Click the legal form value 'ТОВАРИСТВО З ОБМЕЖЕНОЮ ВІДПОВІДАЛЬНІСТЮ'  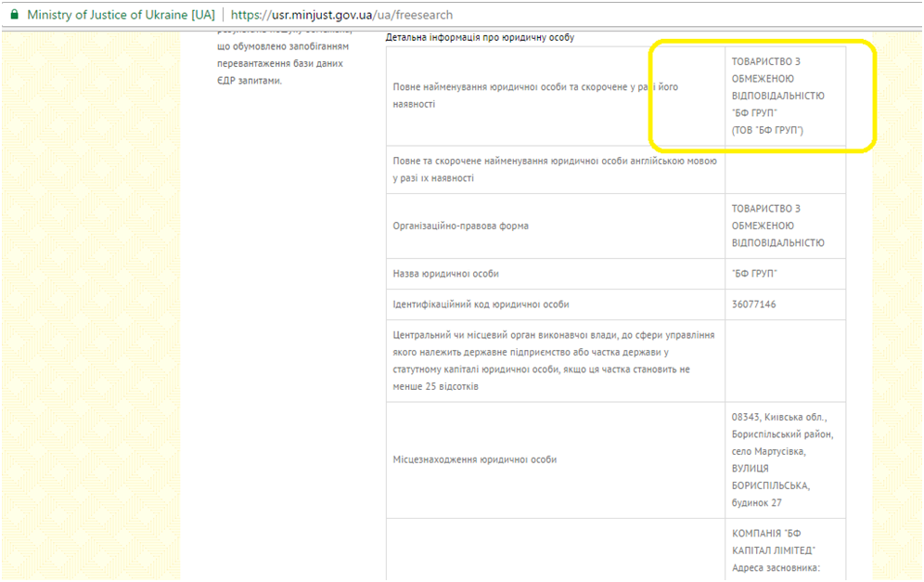point(777,226)
